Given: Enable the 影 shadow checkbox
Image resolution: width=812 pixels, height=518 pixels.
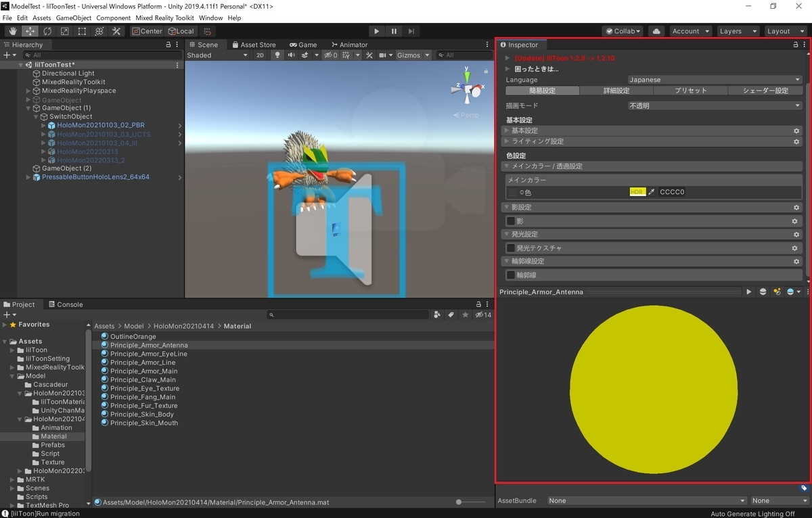Looking at the screenshot, I should click(511, 221).
